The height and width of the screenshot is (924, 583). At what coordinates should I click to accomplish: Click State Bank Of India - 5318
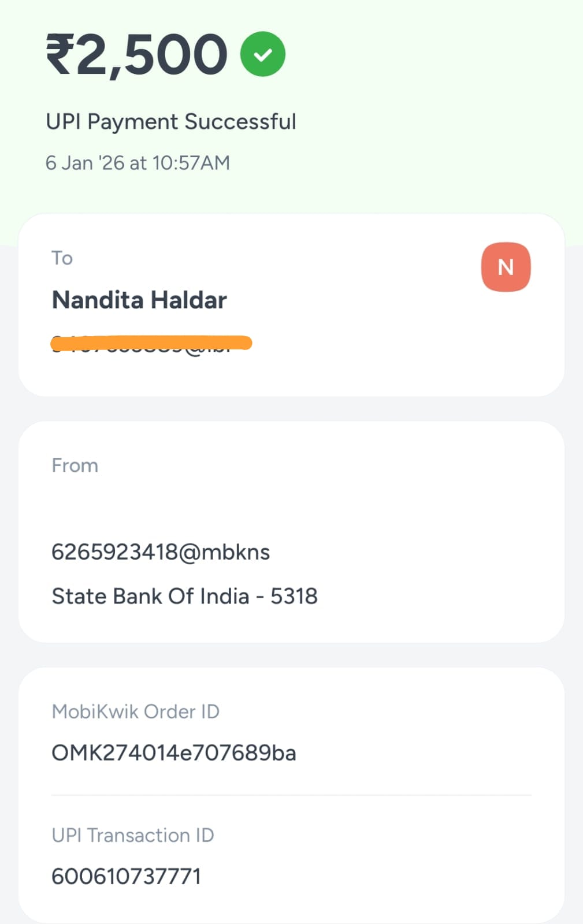[184, 596]
